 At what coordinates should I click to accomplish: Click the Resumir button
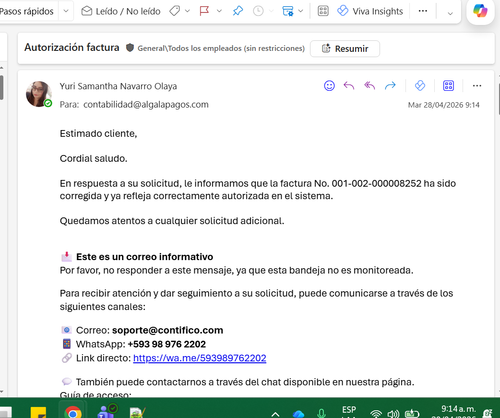click(x=345, y=49)
